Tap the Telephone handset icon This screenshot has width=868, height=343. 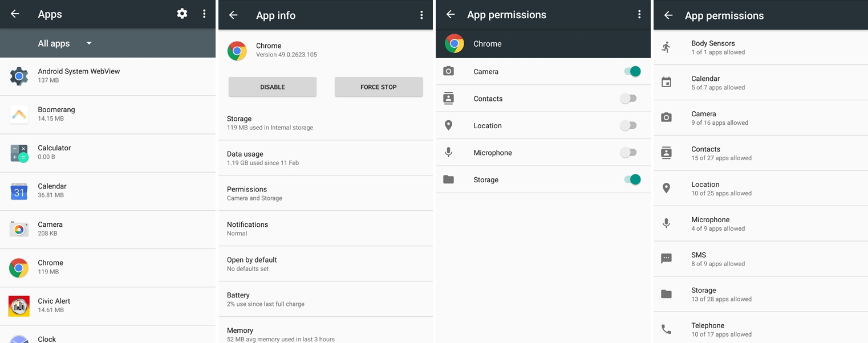point(666,329)
